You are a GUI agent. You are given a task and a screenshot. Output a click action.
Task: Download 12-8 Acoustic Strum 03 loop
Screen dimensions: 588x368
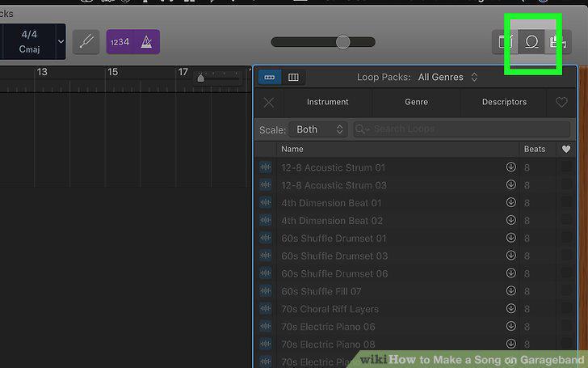pyautogui.click(x=510, y=184)
